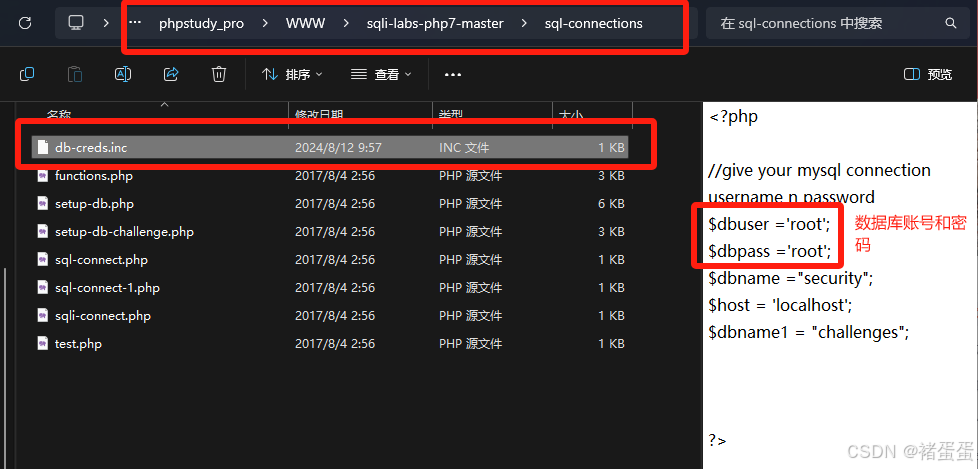Click the $dbname ="security" line in preview
This screenshot has width=978, height=469.
(x=791, y=278)
